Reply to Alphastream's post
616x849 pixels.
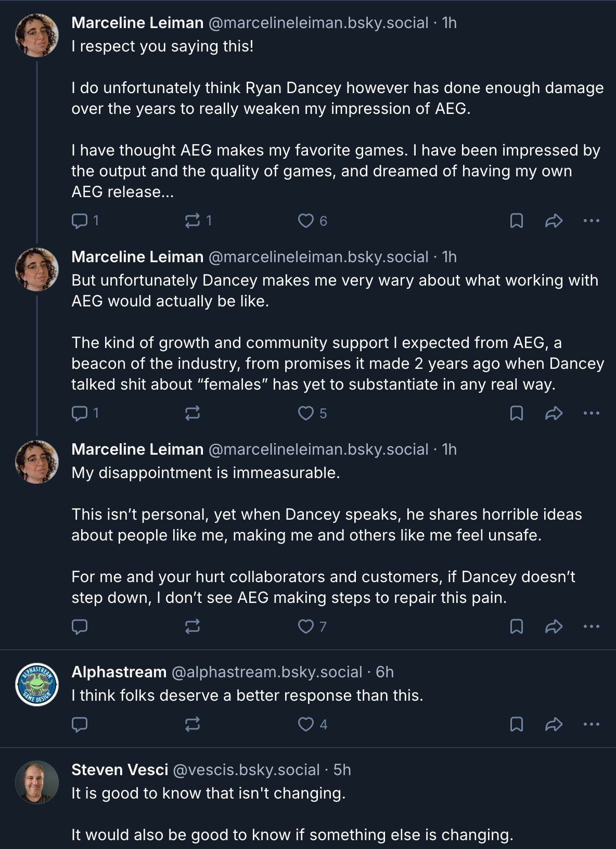(x=79, y=724)
